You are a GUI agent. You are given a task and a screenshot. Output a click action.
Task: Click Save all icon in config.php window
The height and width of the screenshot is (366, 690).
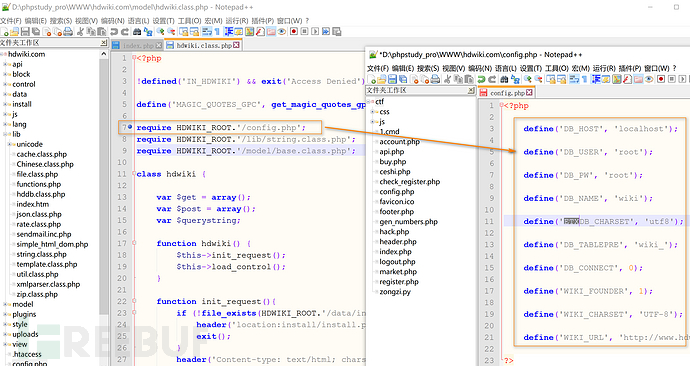click(403, 79)
